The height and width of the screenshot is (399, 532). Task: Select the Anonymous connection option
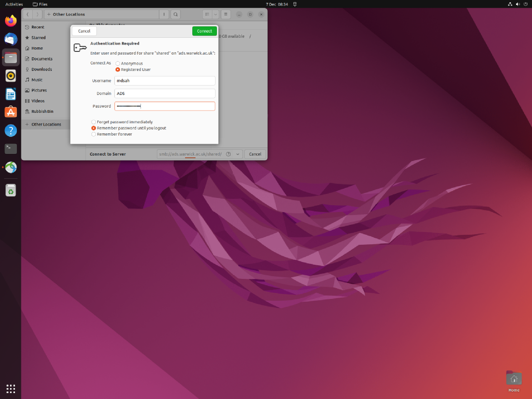pyautogui.click(x=118, y=64)
